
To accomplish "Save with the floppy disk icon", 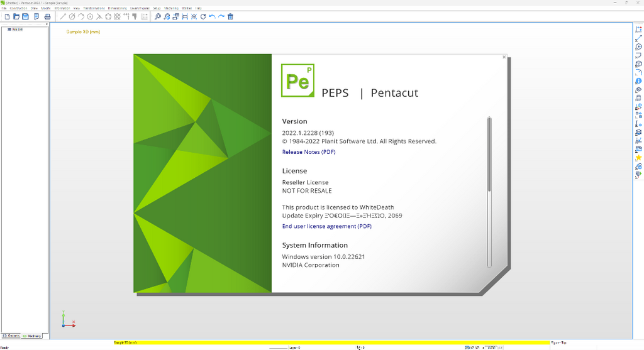I will 25,17.
